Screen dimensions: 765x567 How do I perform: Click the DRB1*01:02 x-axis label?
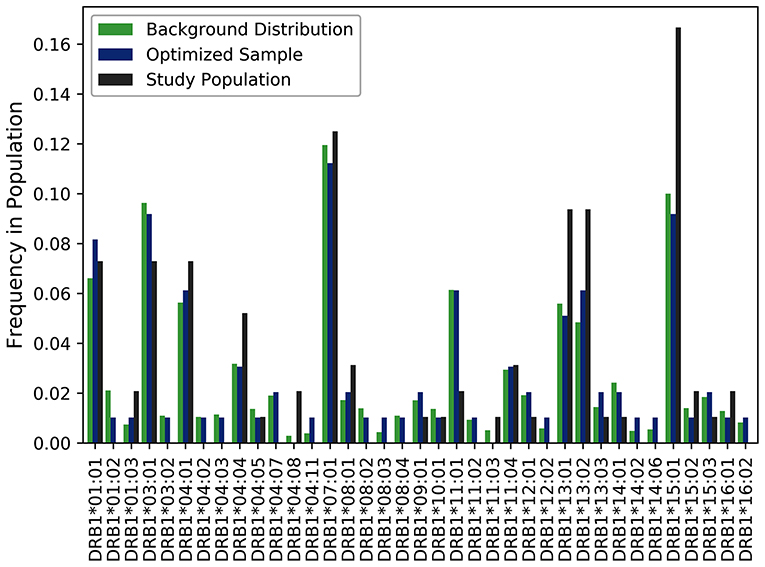tap(113, 508)
